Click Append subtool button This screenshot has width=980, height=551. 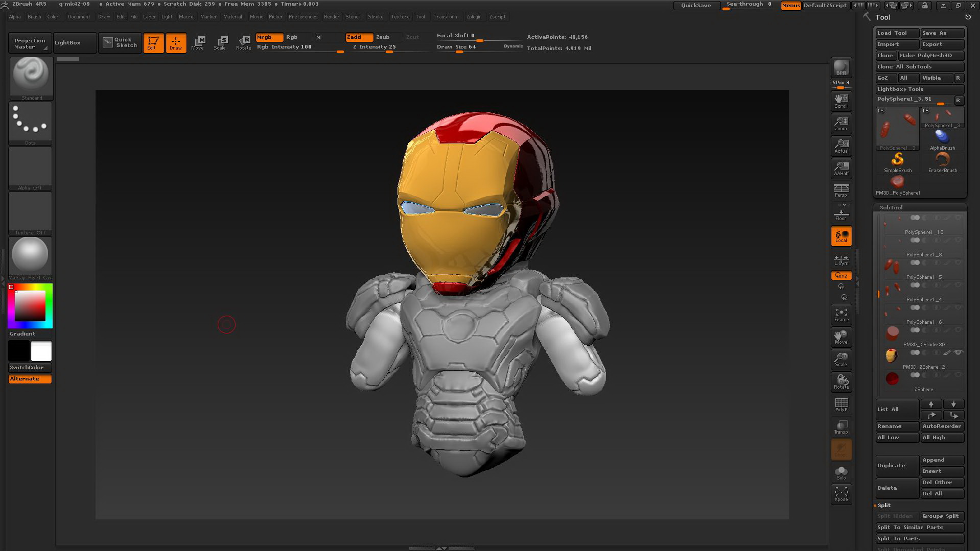942,460
